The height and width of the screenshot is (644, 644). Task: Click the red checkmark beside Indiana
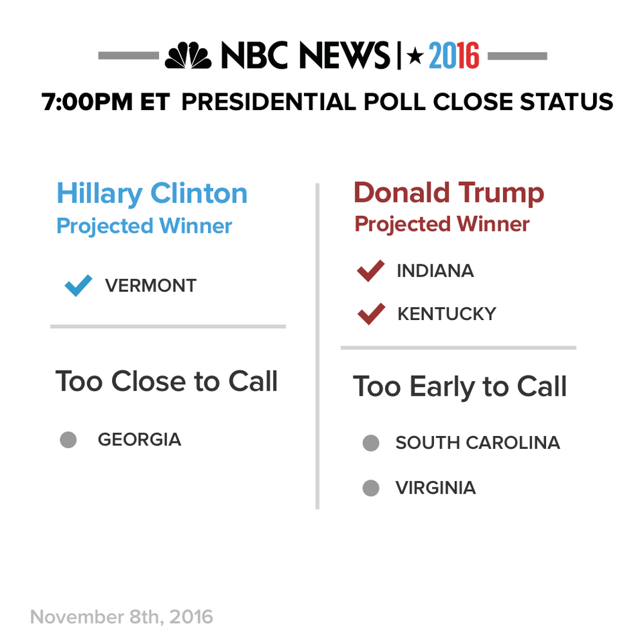tap(371, 270)
